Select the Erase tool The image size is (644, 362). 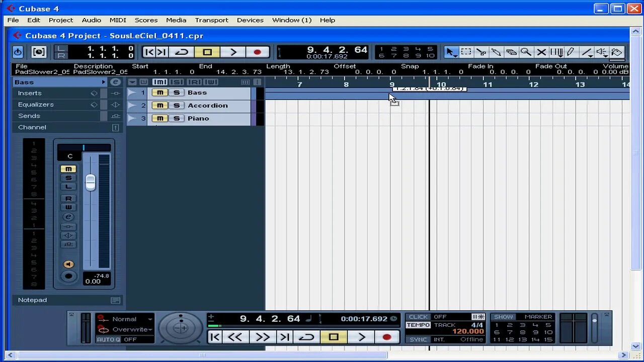click(511, 52)
